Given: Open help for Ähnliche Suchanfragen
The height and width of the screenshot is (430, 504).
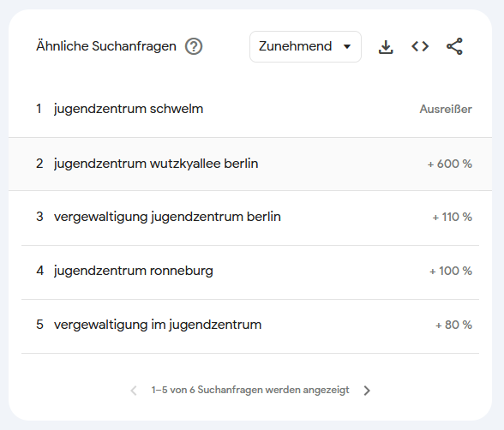Looking at the screenshot, I should pos(194,46).
